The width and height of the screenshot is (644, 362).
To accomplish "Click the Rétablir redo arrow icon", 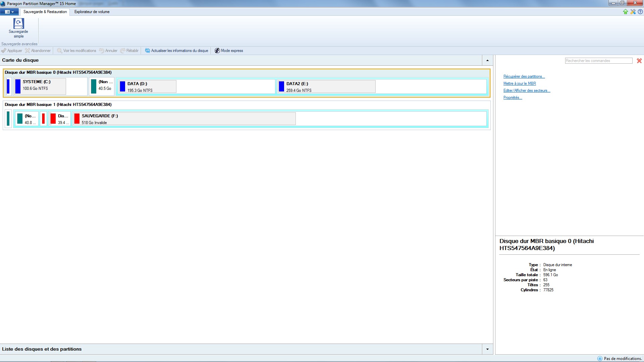I will click(123, 51).
